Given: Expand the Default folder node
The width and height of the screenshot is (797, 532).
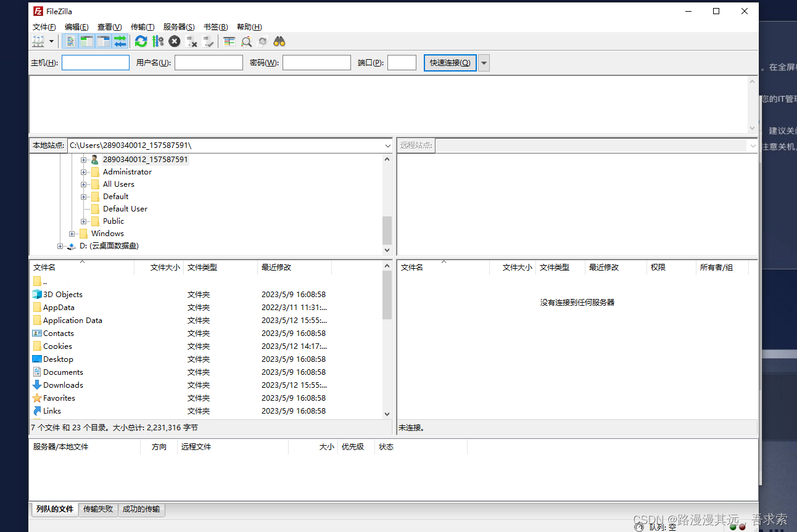Looking at the screenshot, I should click(x=84, y=197).
